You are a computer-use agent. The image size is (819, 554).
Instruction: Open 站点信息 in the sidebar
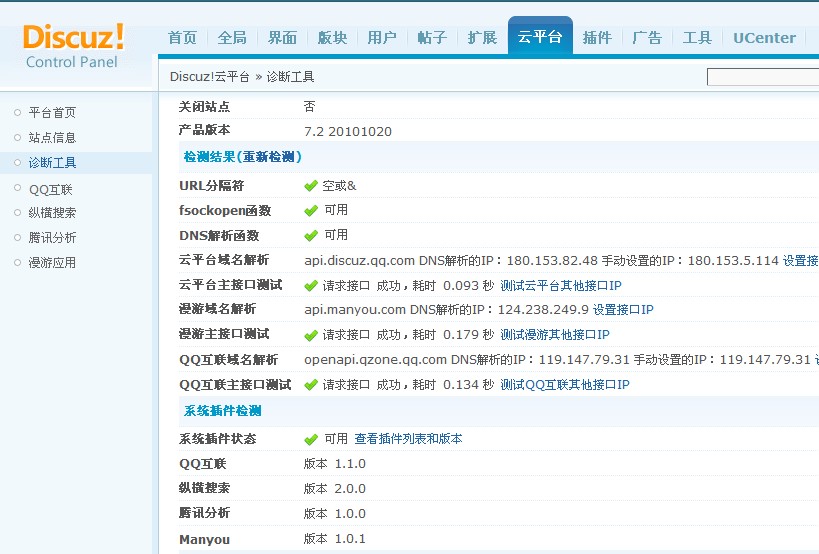point(52,138)
